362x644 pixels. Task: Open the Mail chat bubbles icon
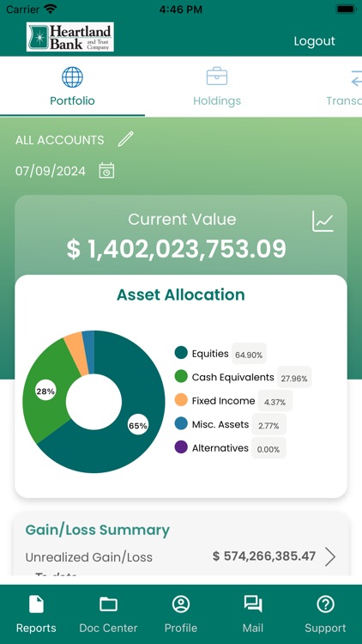tap(253, 605)
